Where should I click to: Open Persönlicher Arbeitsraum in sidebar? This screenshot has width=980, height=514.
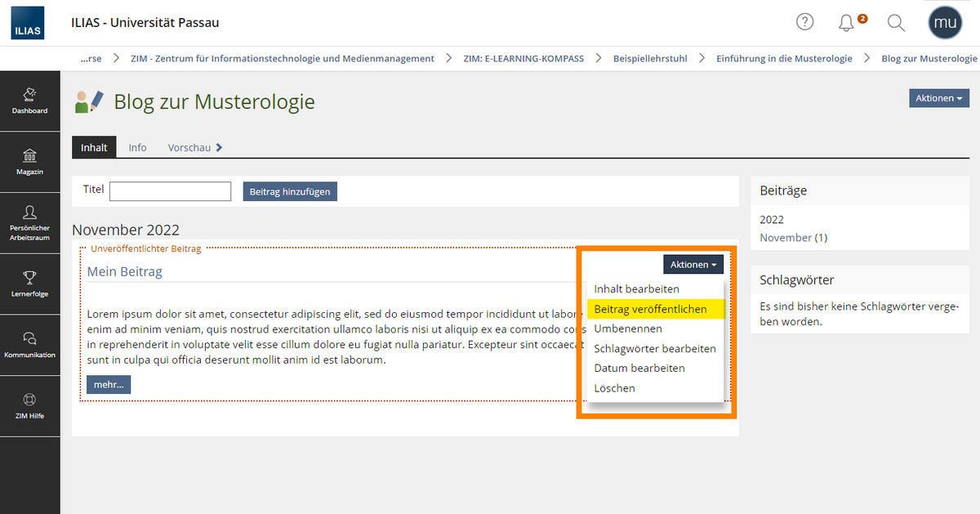pyautogui.click(x=29, y=222)
